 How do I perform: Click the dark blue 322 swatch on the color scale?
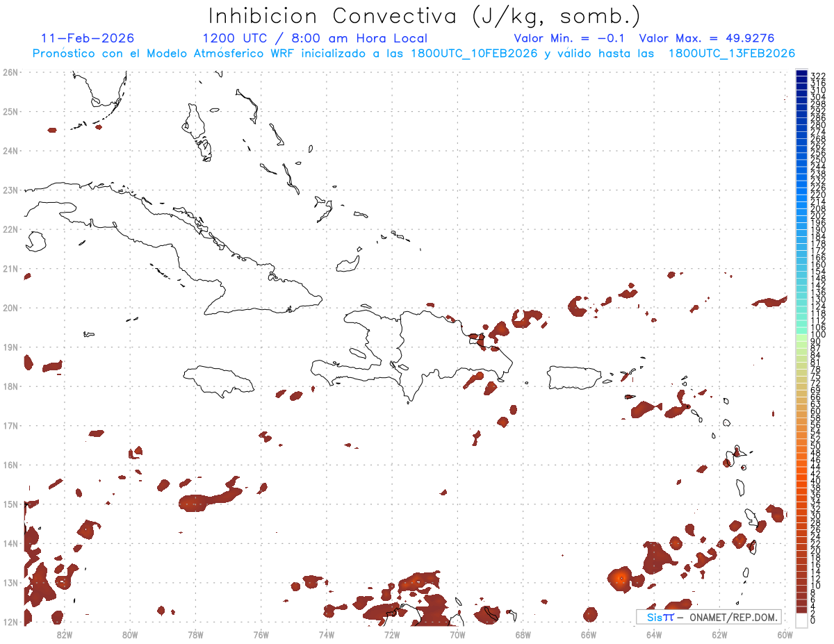pos(802,74)
